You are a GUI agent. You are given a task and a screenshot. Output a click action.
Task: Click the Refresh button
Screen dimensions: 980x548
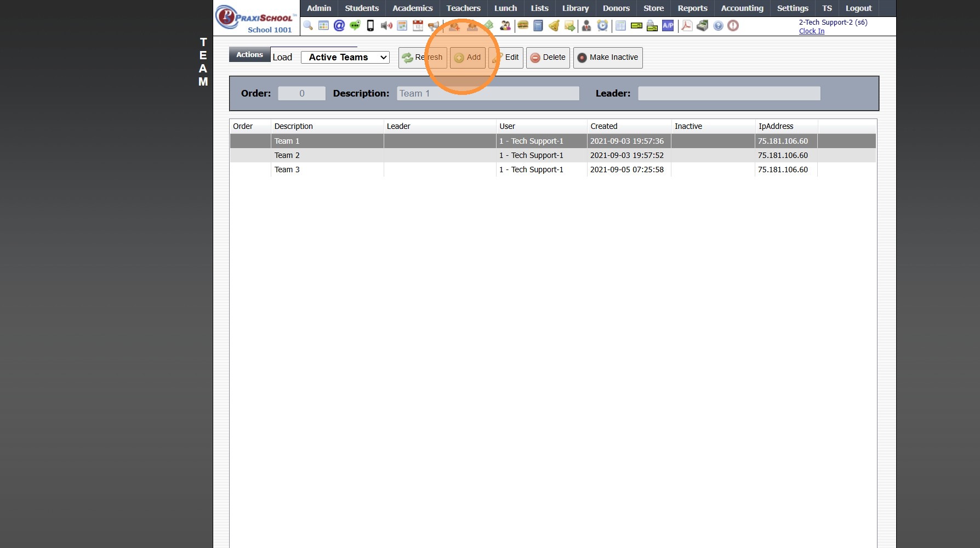423,58
